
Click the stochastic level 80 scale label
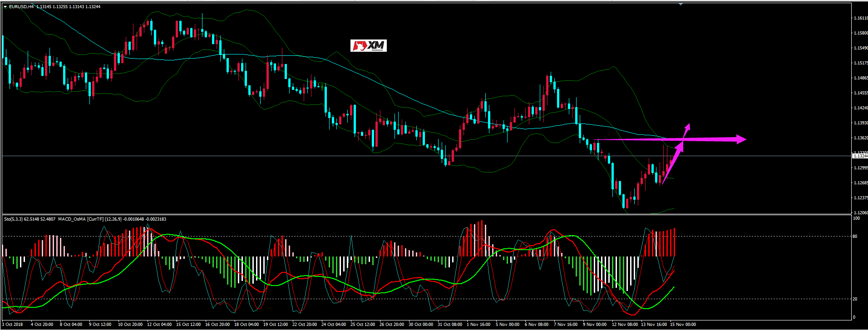click(x=855, y=236)
